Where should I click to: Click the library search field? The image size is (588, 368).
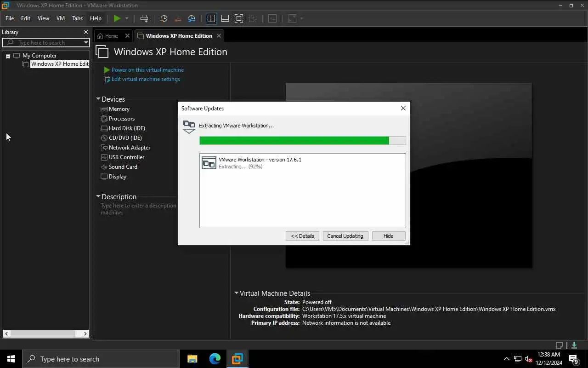pyautogui.click(x=46, y=43)
